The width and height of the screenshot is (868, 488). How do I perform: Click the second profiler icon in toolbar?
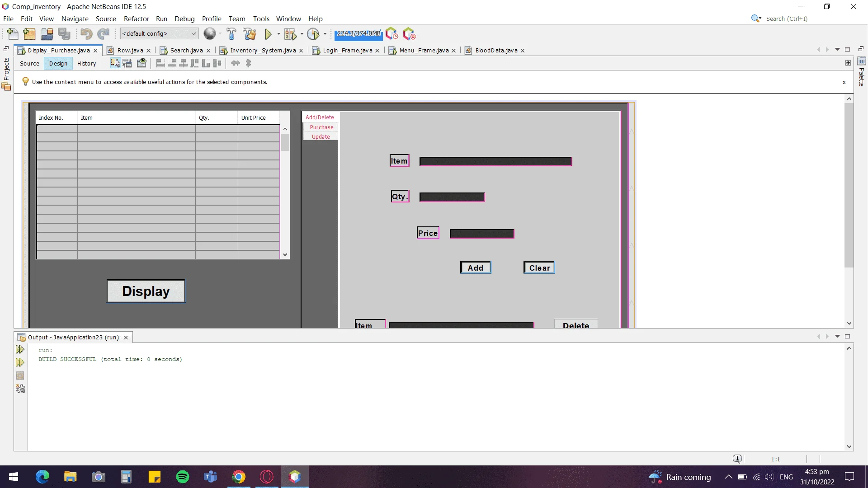pos(409,34)
